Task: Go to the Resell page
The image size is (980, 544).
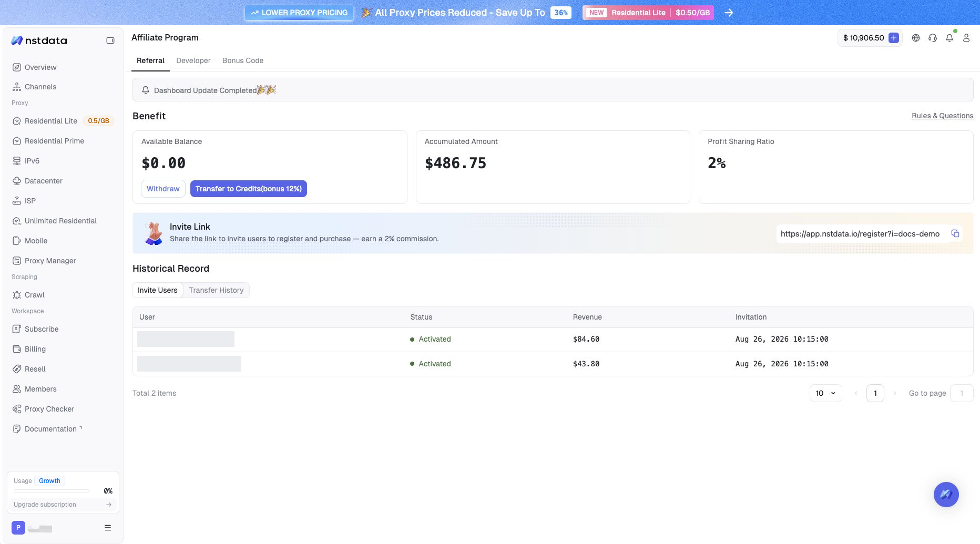Action: pos(63,369)
